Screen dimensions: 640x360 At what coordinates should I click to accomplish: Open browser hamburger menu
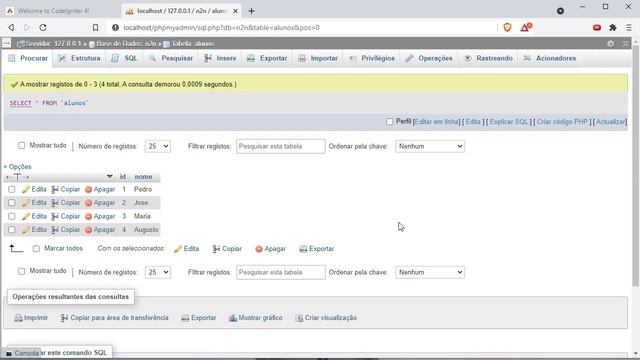pos(629,27)
